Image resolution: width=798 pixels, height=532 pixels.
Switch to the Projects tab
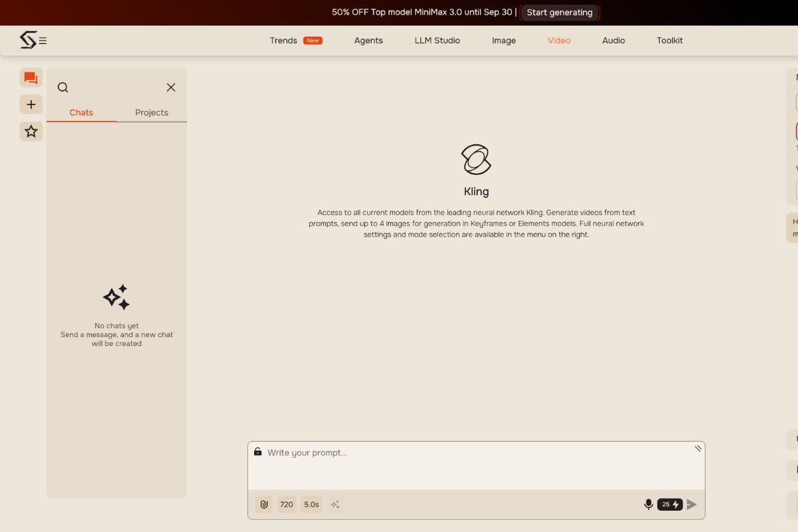click(x=152, y=112)
